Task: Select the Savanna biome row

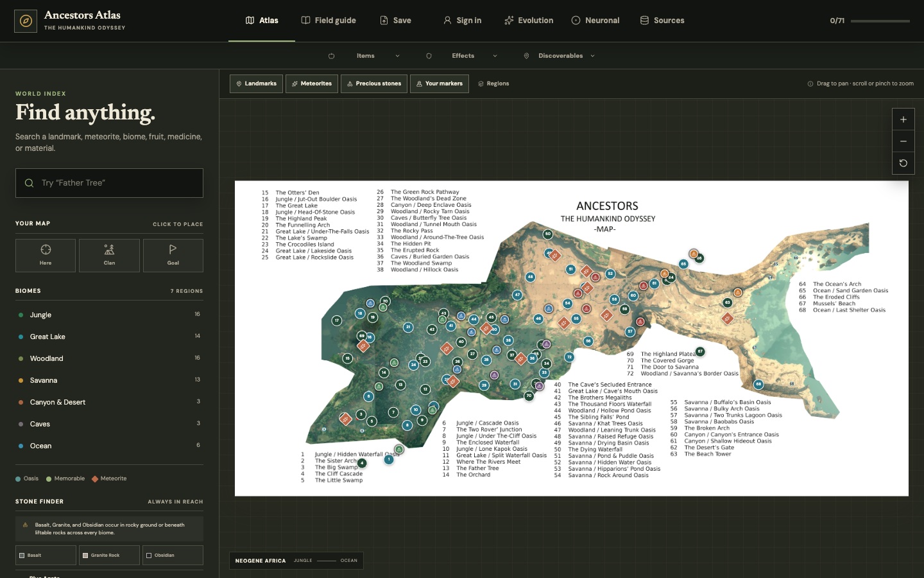Action: point(109,380)
